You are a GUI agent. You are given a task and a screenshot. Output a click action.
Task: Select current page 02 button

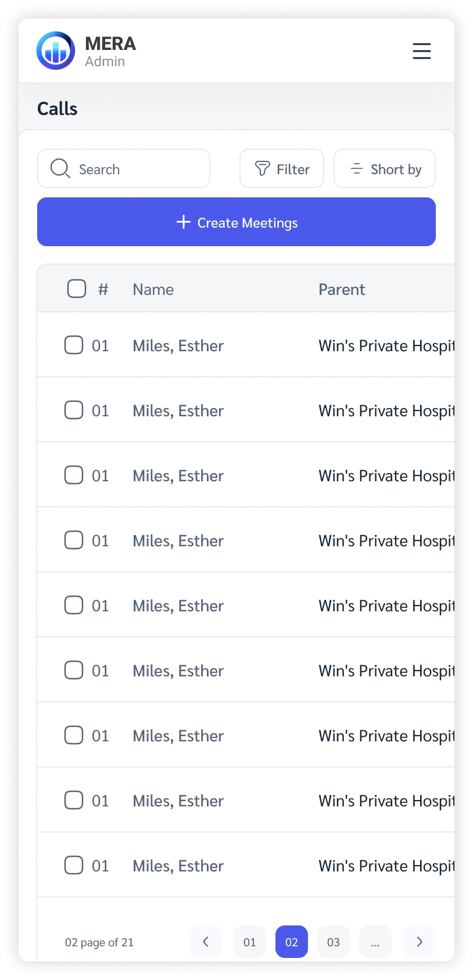pos(292,942)
